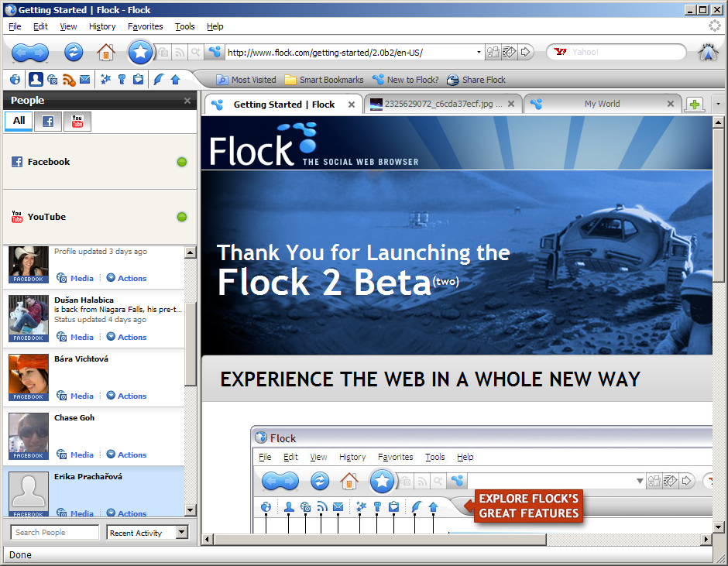Viewport: 728px width, 566px height.
Task: Click the YouTube account green status dot
Action: click(182, 217)
